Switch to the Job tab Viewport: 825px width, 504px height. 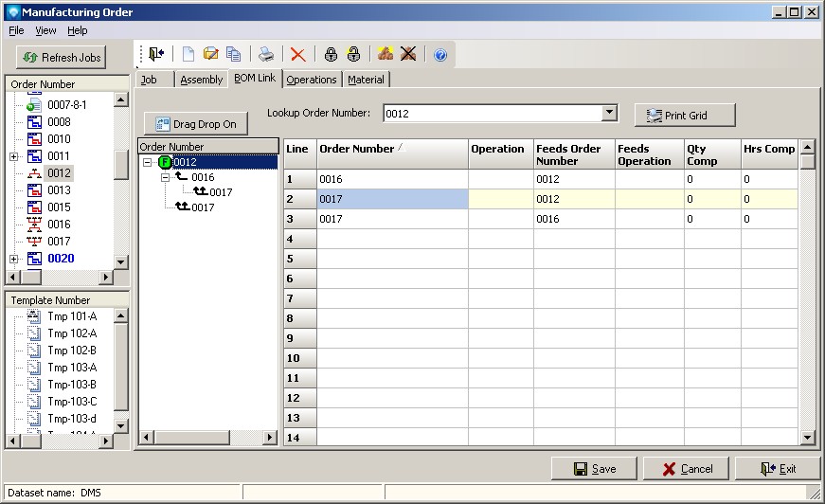click(154, 80)
